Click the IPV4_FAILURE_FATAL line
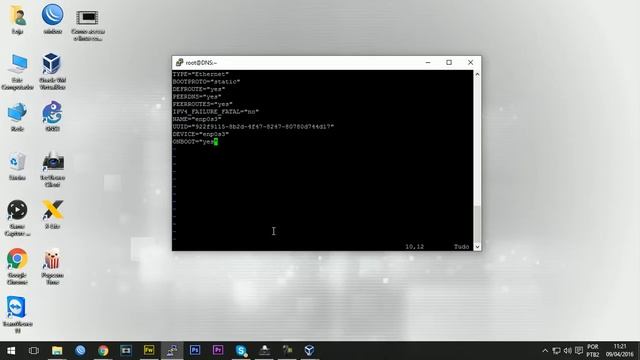Viewport: 640px width, 360px height. [x=216, y=111]
